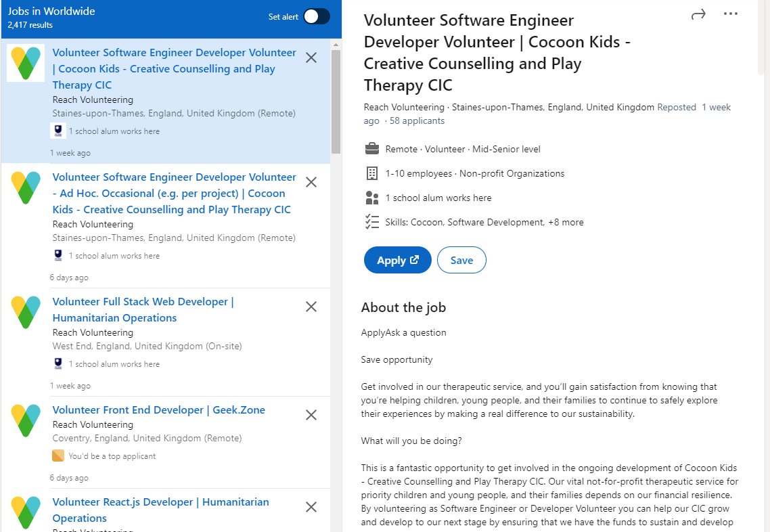Click 'Remote · Volunteer · Mid-Senior level' text
770x532 pixels.
463,150
